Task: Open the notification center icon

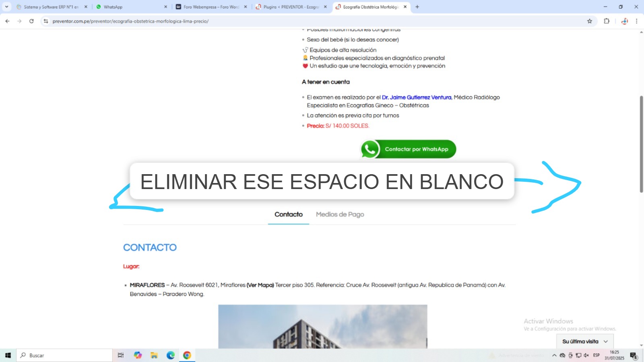Action: pos(634,356)
